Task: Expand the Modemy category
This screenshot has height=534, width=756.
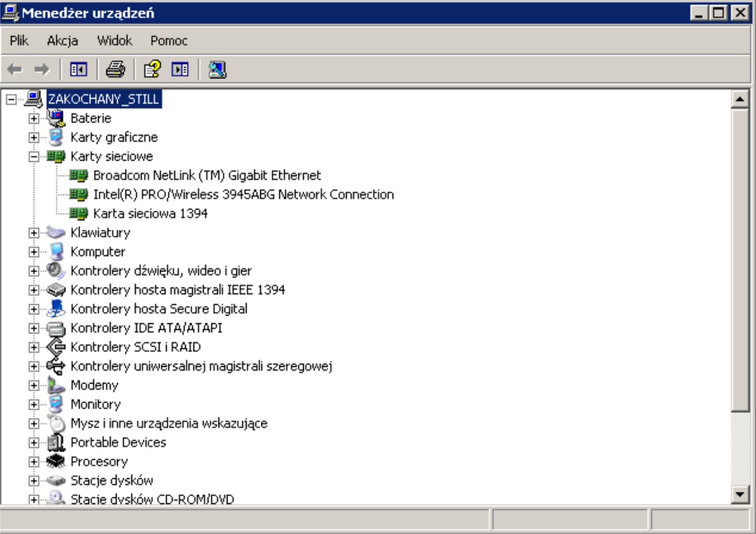Action: click(x=34, y=385)
